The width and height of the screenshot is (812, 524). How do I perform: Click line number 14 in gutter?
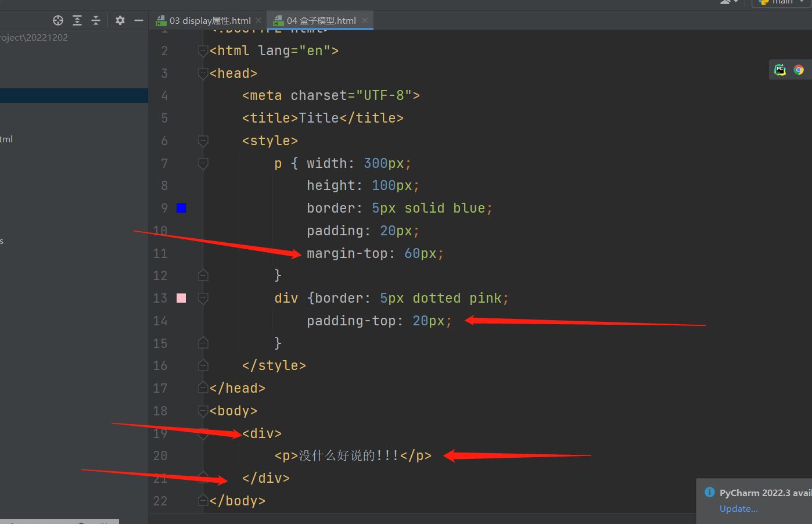[x=160, y=321]
